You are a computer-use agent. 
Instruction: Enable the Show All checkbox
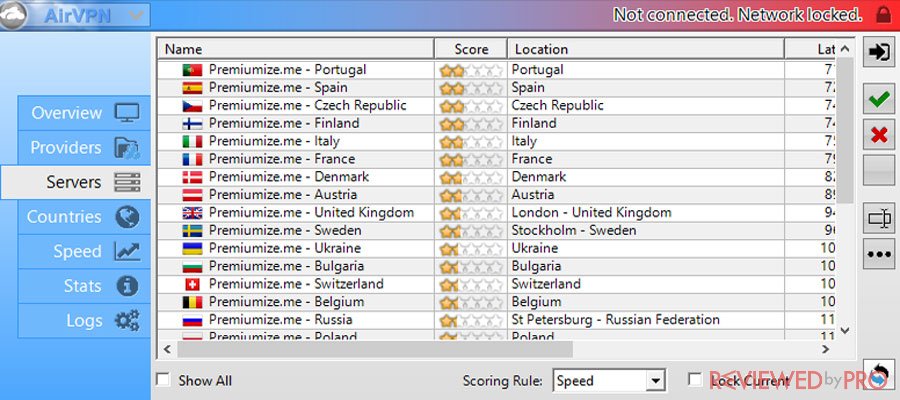coord(164,379)
